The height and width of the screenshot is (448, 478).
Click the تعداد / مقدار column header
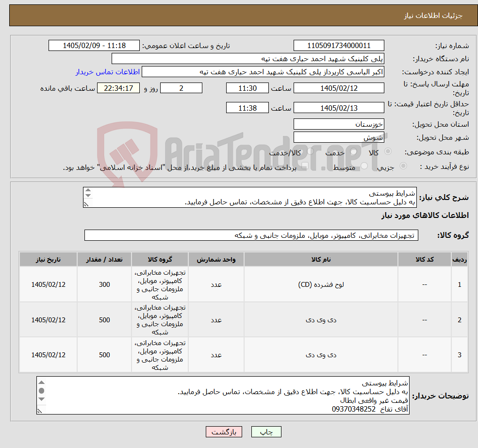(104, 259)
